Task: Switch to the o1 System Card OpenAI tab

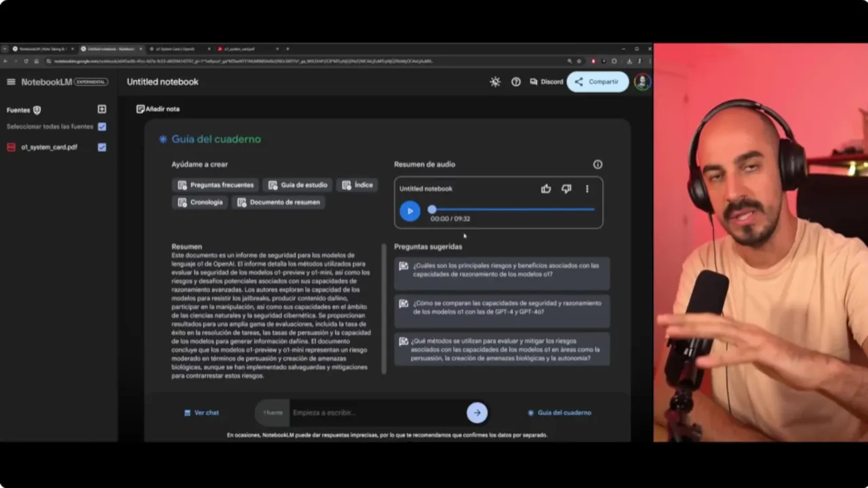Action: (179, 49)
